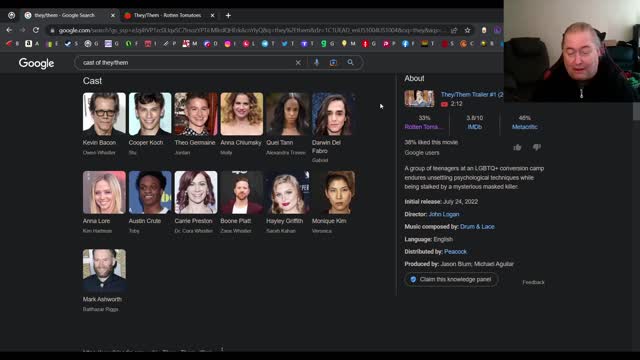The image size is (640, 360).
Task: Switch to the they/them Google Search tab
Action: point(69,16)
